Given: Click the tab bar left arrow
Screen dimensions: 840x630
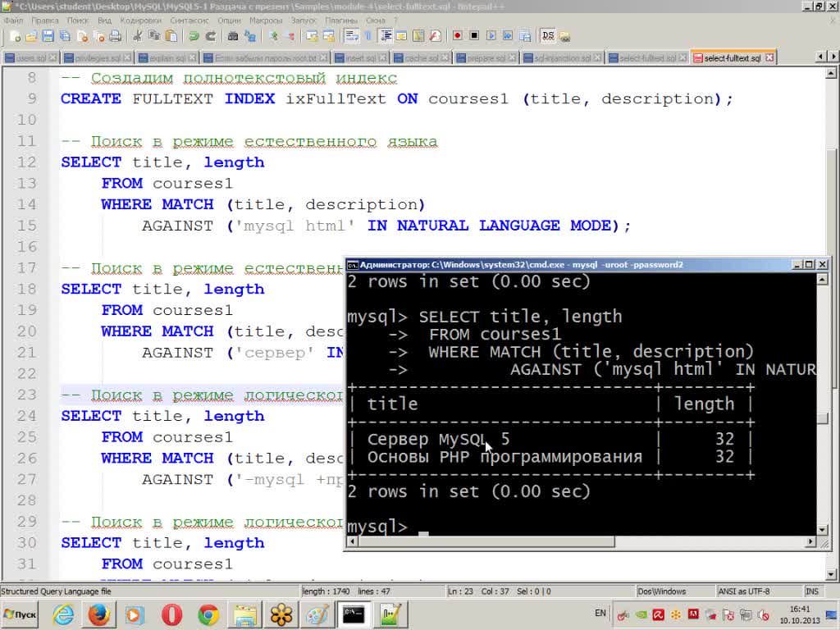Looking at the screenshot, I should point(820,57).
